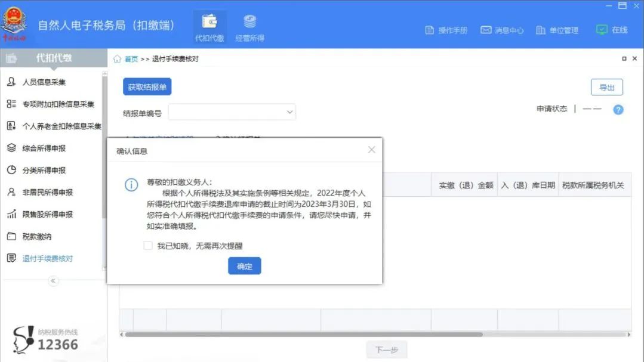
Task: Click the 非居民所得申报 person icon
Action: click(11, 192)
